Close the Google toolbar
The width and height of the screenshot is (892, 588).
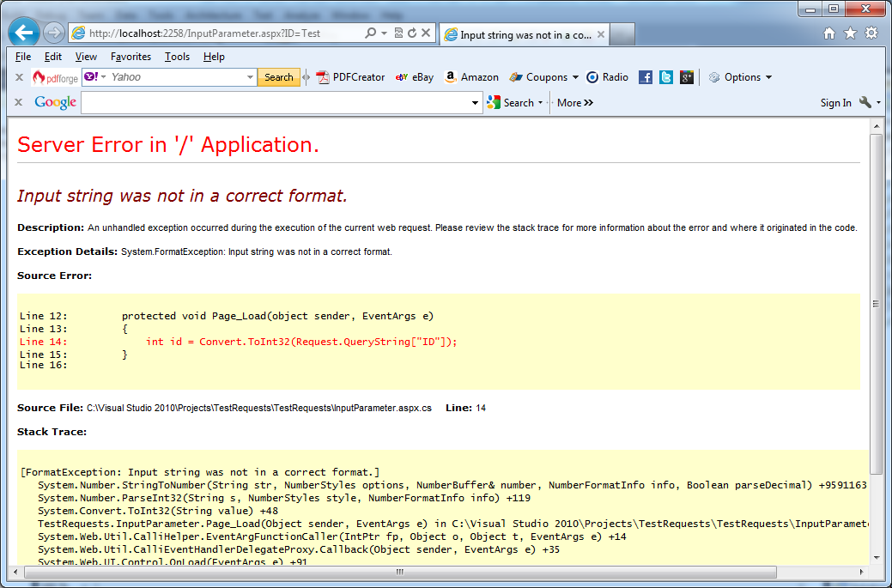[19, 102]
